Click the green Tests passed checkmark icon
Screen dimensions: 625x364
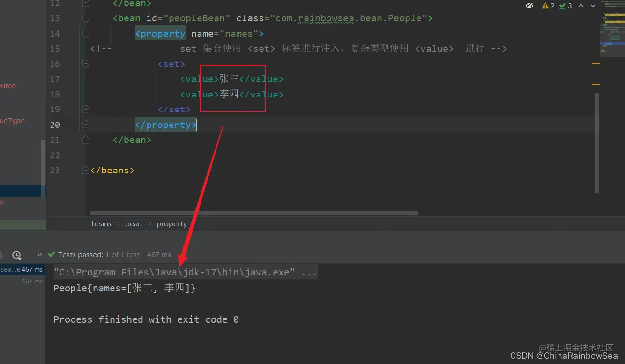click(x=52, y=255)
